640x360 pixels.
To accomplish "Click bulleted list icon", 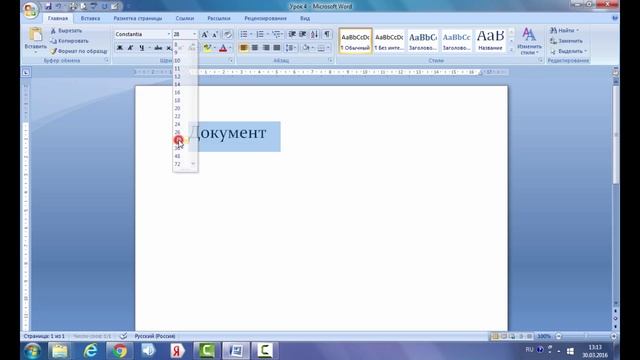I will pyautogui.click(x=244, y=34).
